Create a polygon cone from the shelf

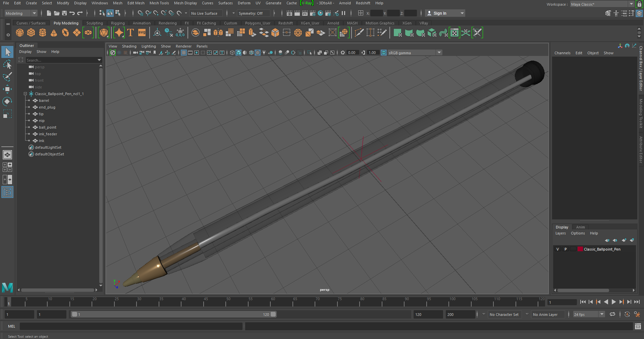(x=54, y=32)
